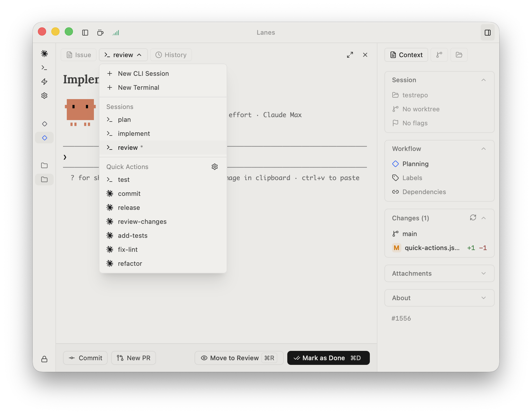
Task: Click the asterisk logo in left sidebar
Action: pyautogui.click(x=44, y=54)
